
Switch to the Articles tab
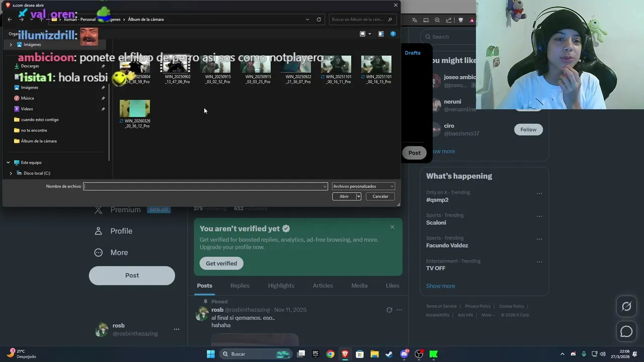tap(323, 286)
